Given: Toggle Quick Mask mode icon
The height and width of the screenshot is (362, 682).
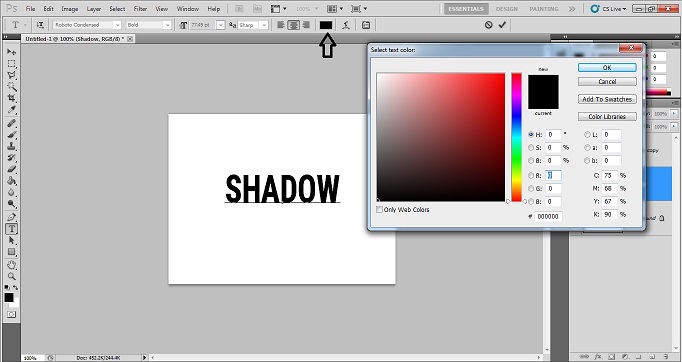Looking at the screenshot, I should coord(11,314).
